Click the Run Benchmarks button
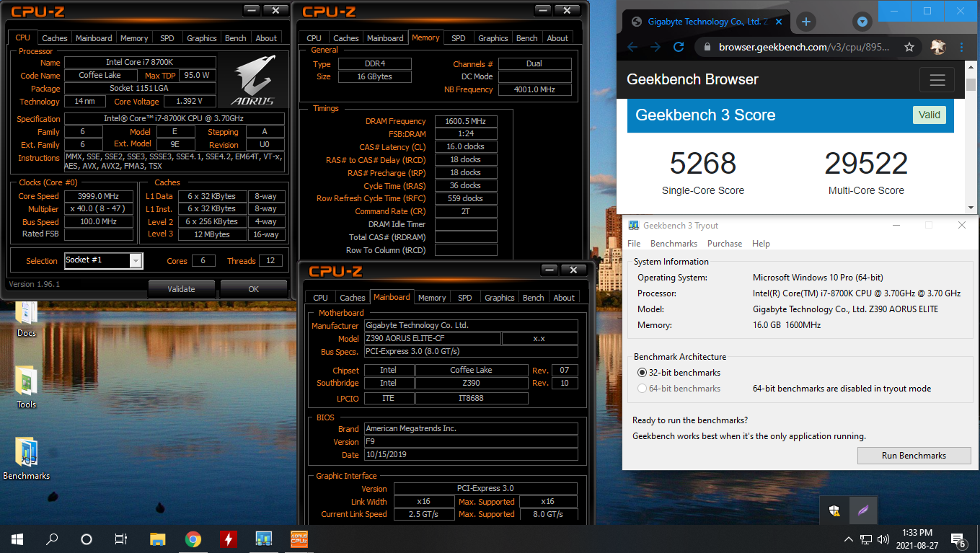The width and height of the screenshot is (980, 553). click(x=914, y=456)
